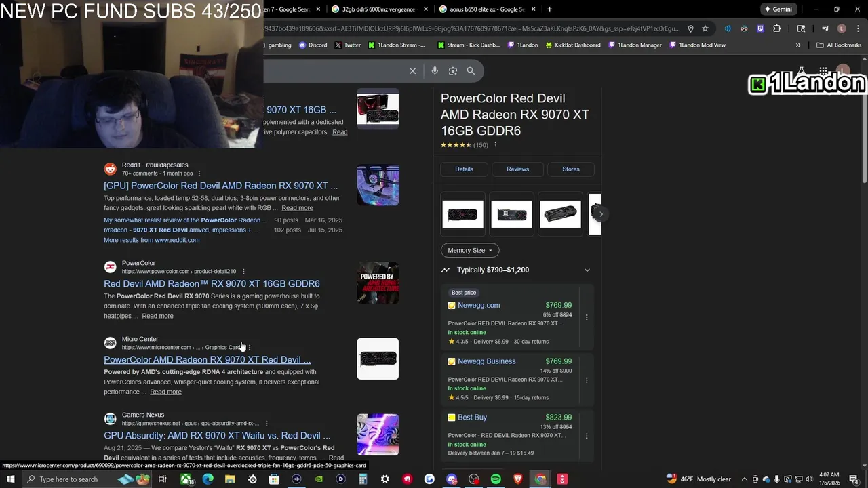This screenshot has width=868, height=488.
Task: Open Google Lens image search
Action: 453,70
